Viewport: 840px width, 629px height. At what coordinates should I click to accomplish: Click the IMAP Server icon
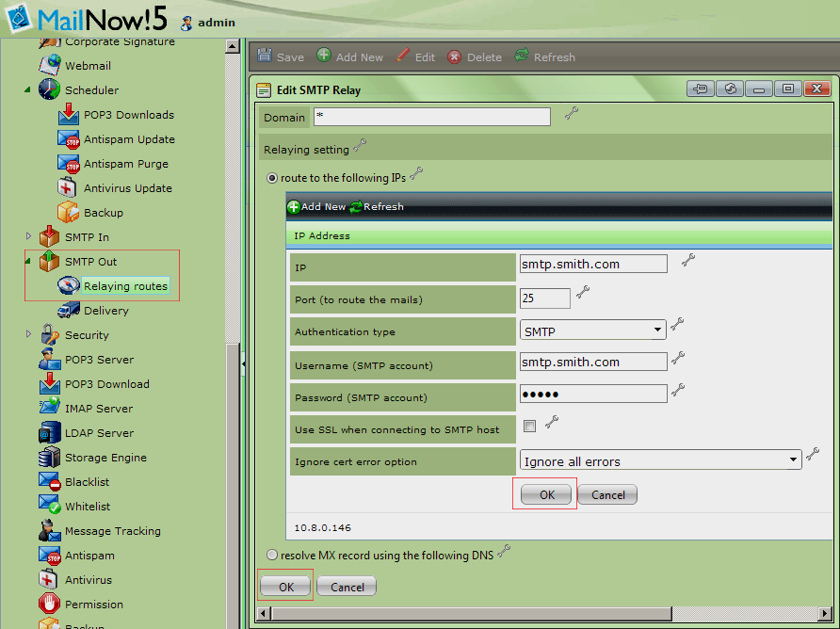(x=49, y=406)
